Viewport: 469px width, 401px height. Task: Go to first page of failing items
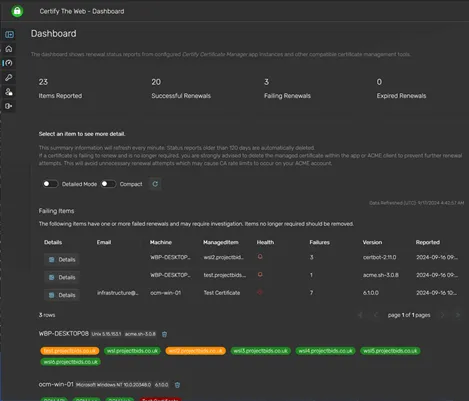coord(360,315)
